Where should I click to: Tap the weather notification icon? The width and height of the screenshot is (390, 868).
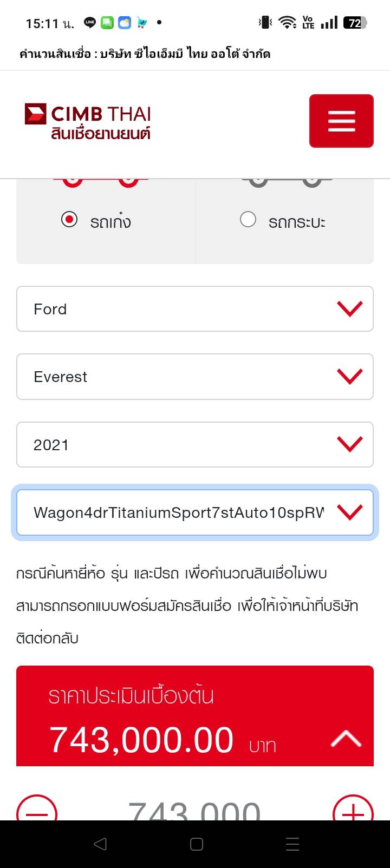pyautogui.click(x=125, y=23)
